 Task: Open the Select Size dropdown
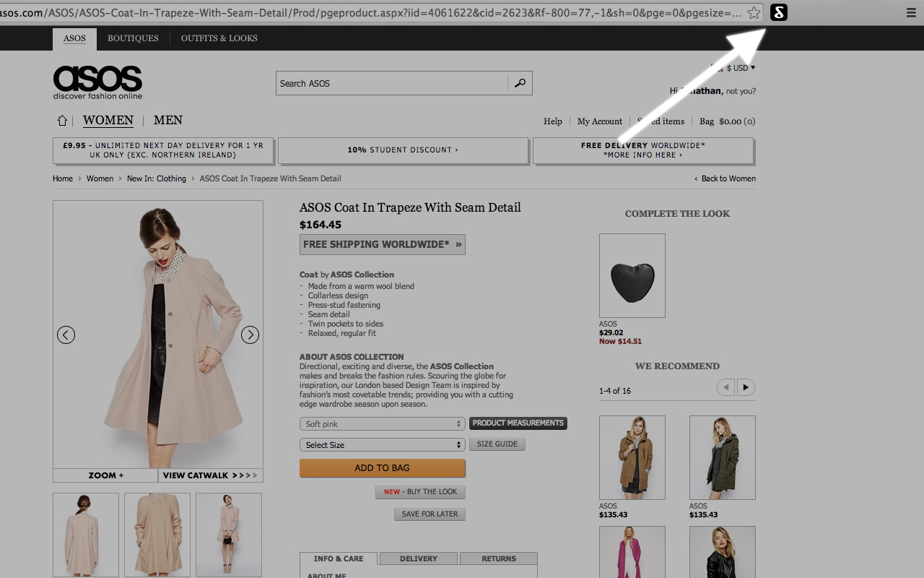[382, 445]
